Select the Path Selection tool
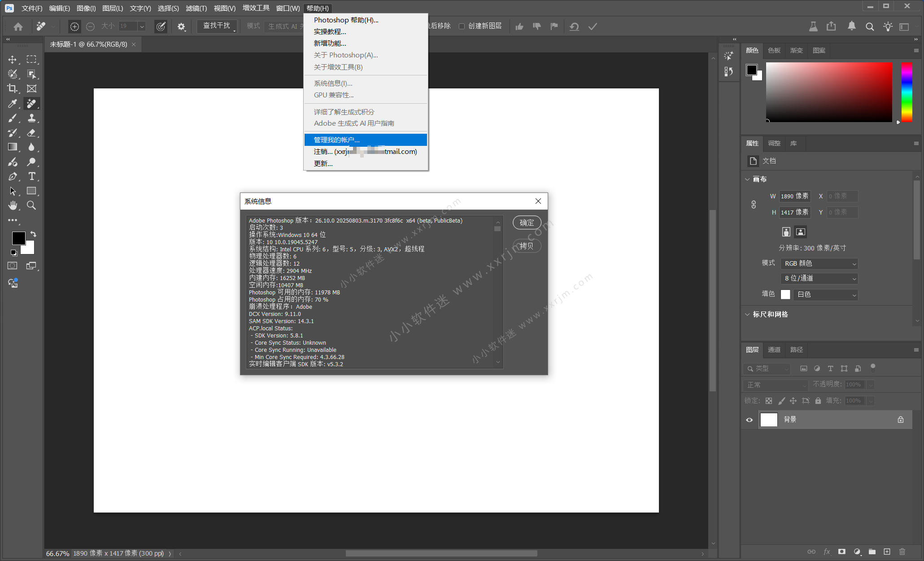This screenshot has width=924, height=561. [x=13, y=191]
